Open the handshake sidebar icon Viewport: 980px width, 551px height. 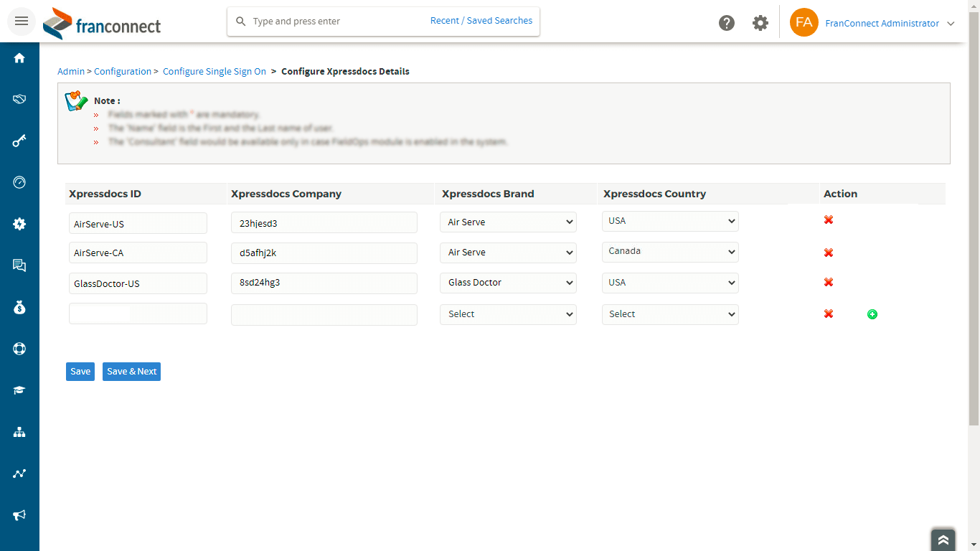(19, 99)
